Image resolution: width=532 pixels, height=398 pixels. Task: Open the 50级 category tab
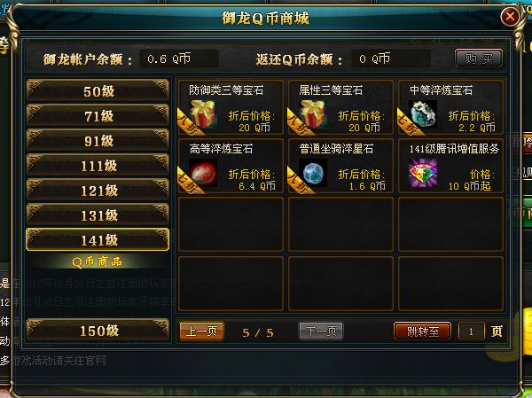(98, 91)
